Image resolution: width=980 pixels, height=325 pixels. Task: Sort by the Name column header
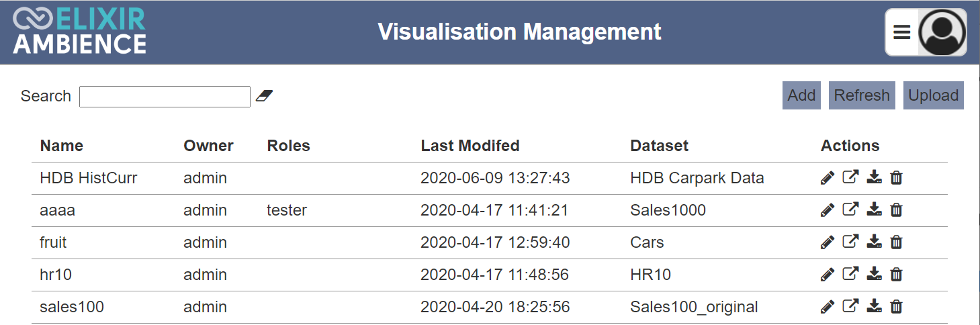pyautogui.click(x=62, y=146)
